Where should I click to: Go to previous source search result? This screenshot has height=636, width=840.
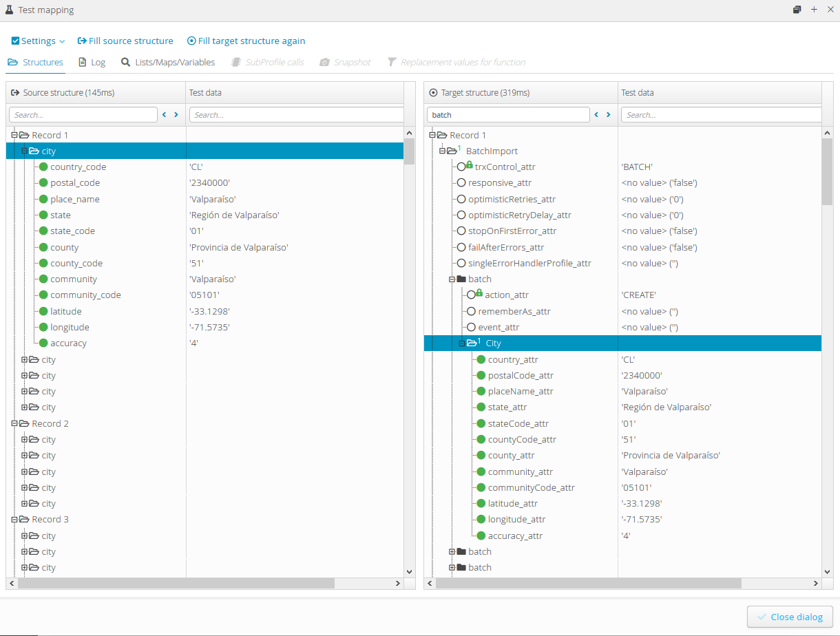click(164, 115)
